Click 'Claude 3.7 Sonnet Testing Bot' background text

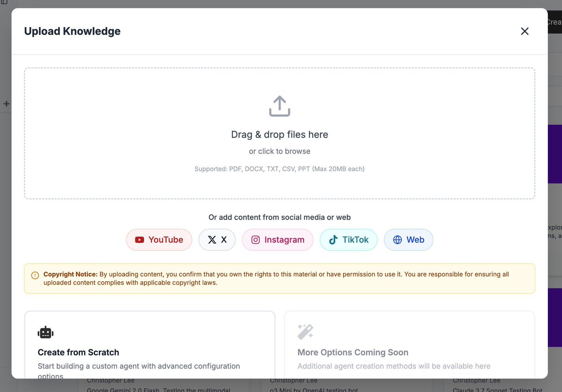click(498, 390)
